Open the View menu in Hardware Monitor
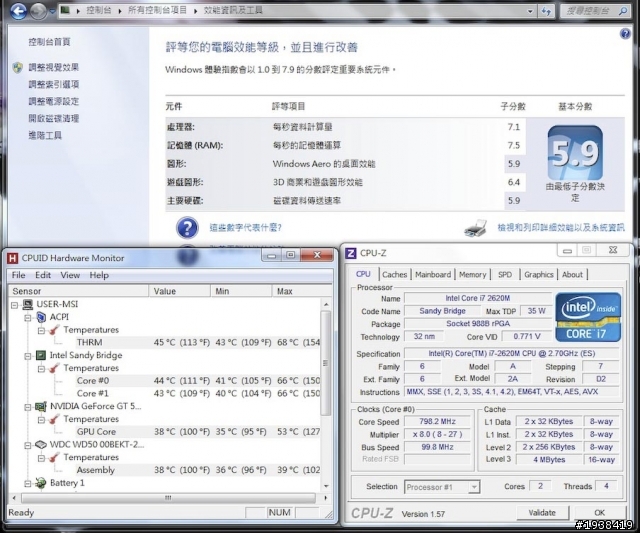Image resolution: width=640 pixels, height=533 pixels. pyautogui.click(x=70, y=275)
